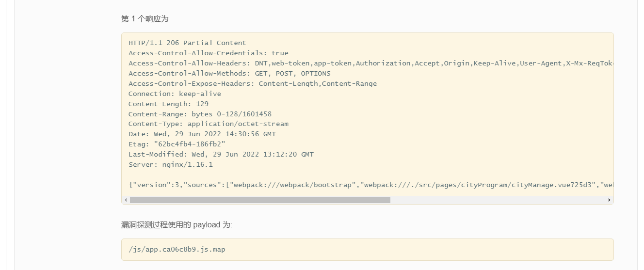Click the Content-Type application/octet-stream line
Screen dimensions: 644x270
tap(208, 124)
